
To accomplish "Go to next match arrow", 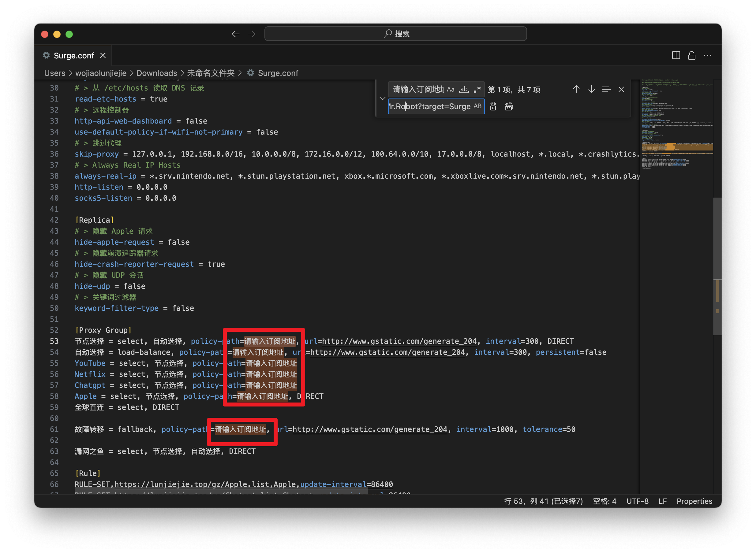I will (591, 89).
